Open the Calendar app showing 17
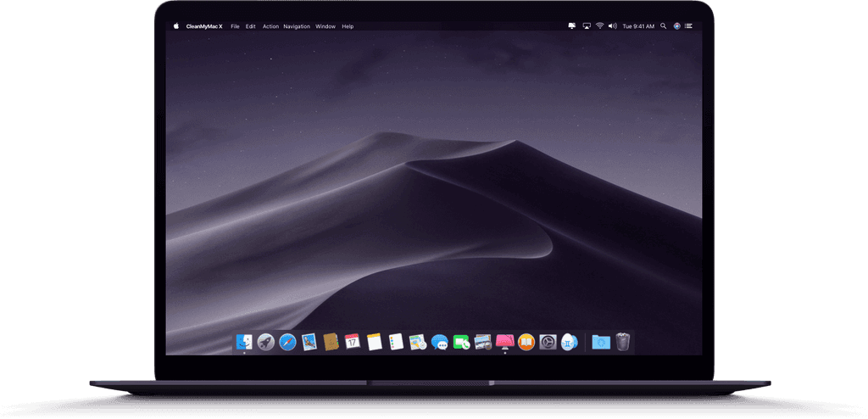This screenshot has width=868, height=419. (x=353, y=342)
